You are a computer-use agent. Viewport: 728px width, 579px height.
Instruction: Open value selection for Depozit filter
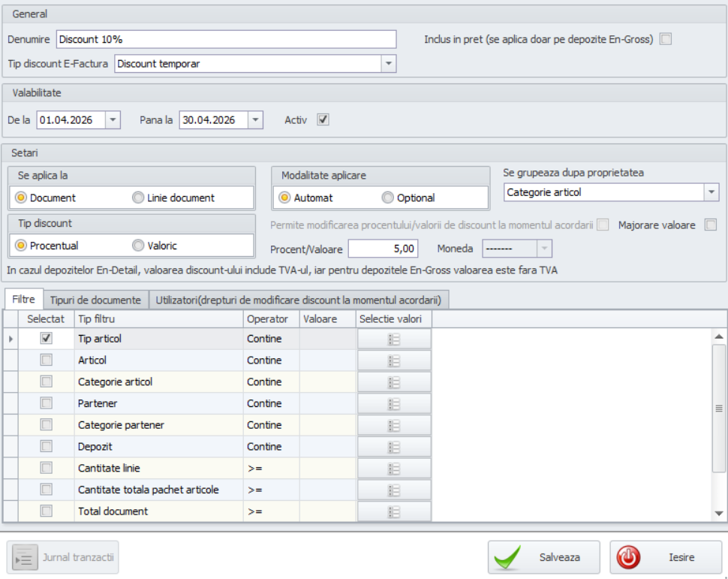[394, 447]
